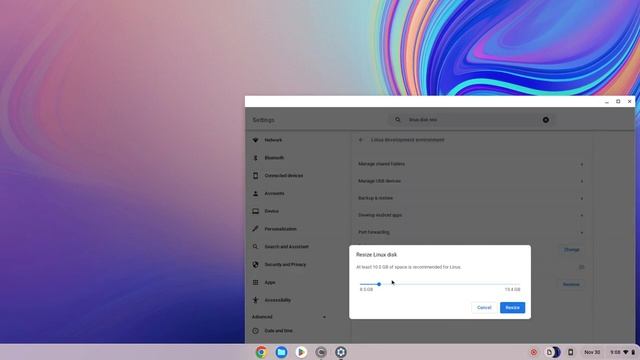This screenshot has width=640, height=360.
Task: Click back arrow beside Linux development environment
Action: coord(360,140)
